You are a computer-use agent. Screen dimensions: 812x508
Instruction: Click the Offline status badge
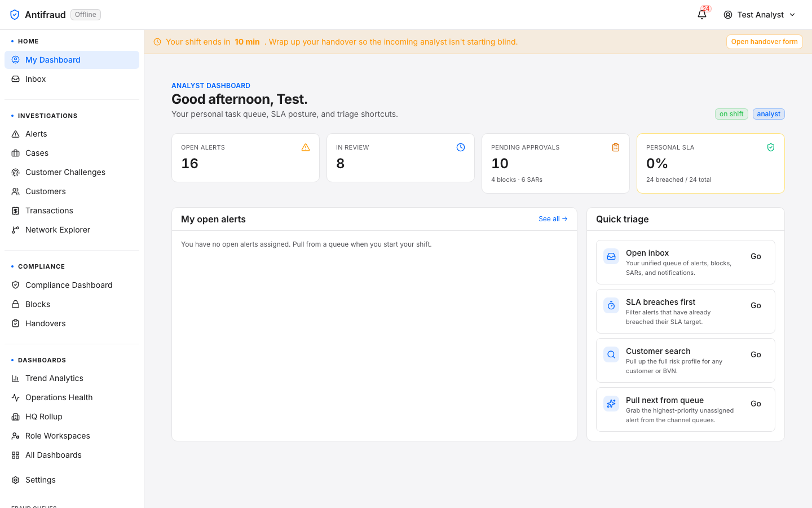[x=86, y=15]
